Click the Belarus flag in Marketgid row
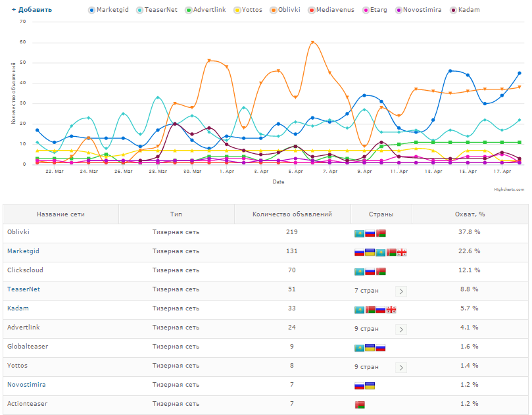The image size is (532, 415). (x=391, y=253)
